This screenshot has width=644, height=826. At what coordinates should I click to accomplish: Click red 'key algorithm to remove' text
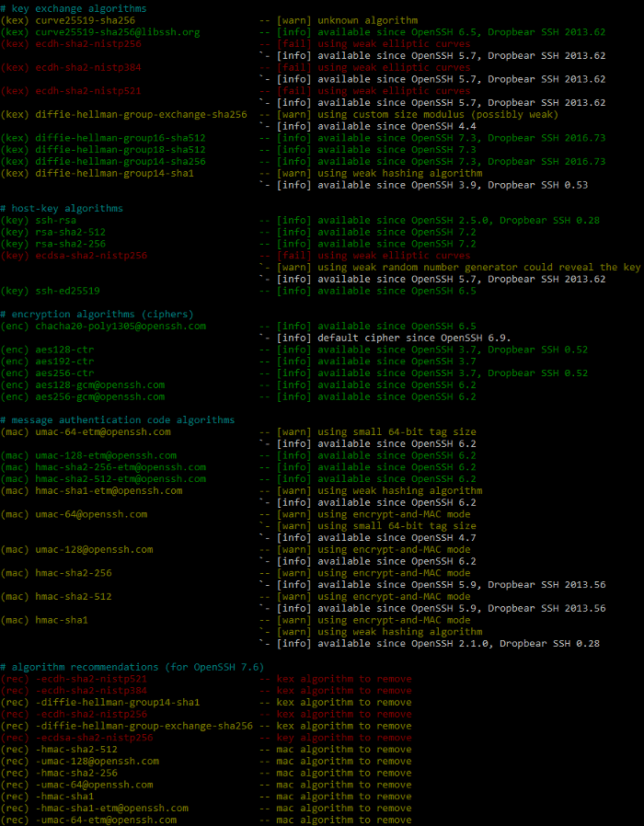click(343, 738)
